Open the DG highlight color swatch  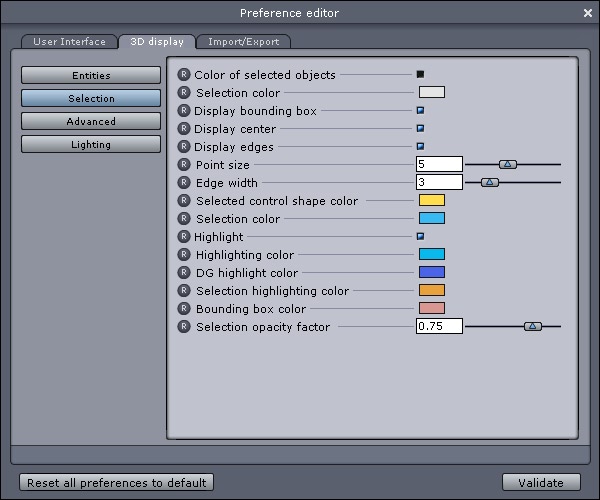[432, 272]
